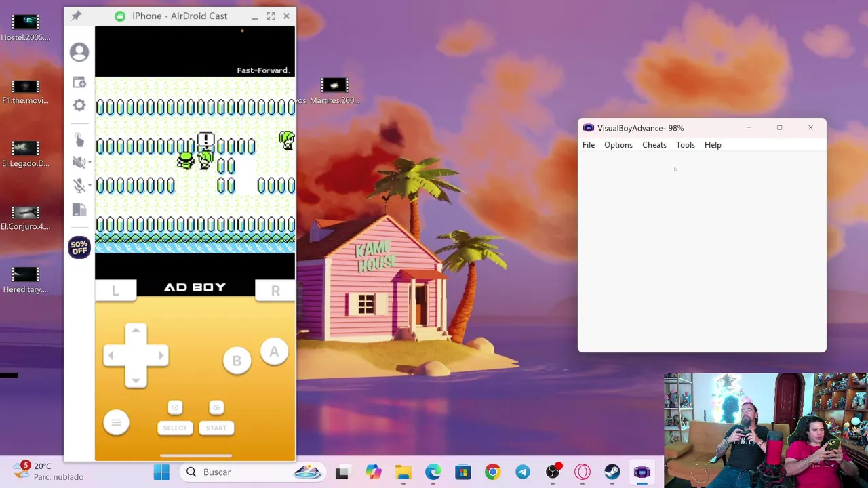Select the F1.the.movi video file on desktop
Viewport: 868px width, 488px height.
click(25, 91)
